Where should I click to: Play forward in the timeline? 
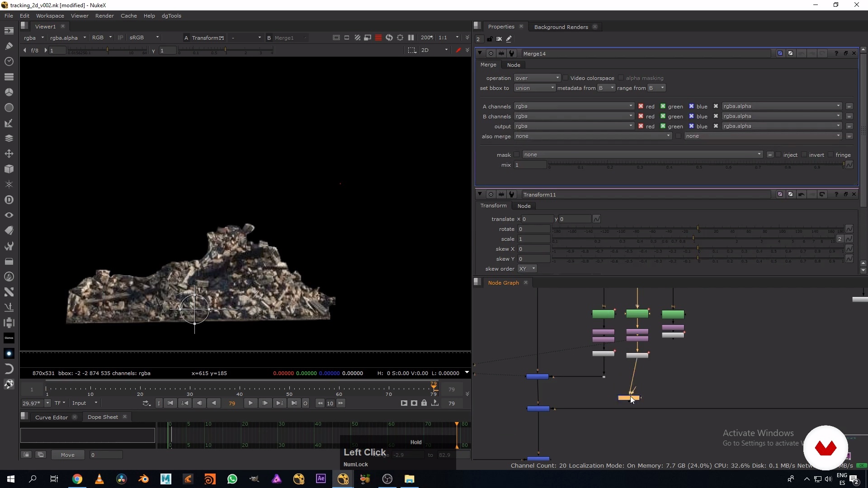click(250, 403)
